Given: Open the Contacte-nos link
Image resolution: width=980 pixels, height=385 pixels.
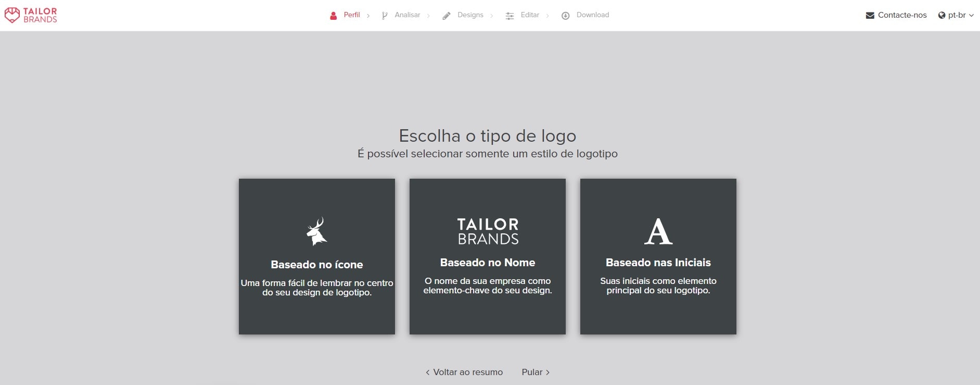Looking at the screenshot, I should 902,15.
